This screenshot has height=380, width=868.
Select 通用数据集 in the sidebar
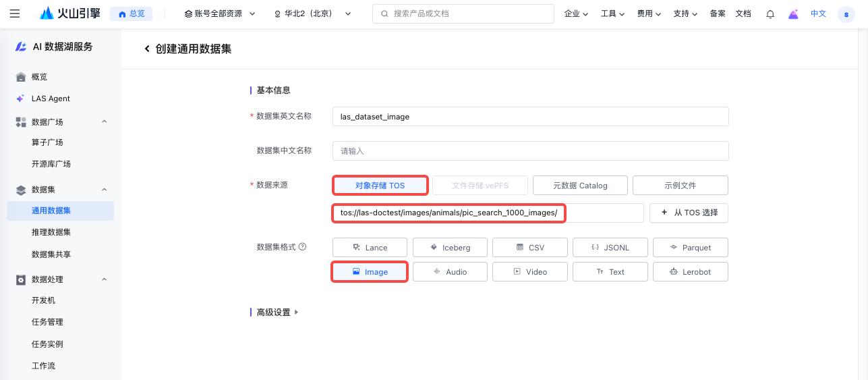(61, 211)
